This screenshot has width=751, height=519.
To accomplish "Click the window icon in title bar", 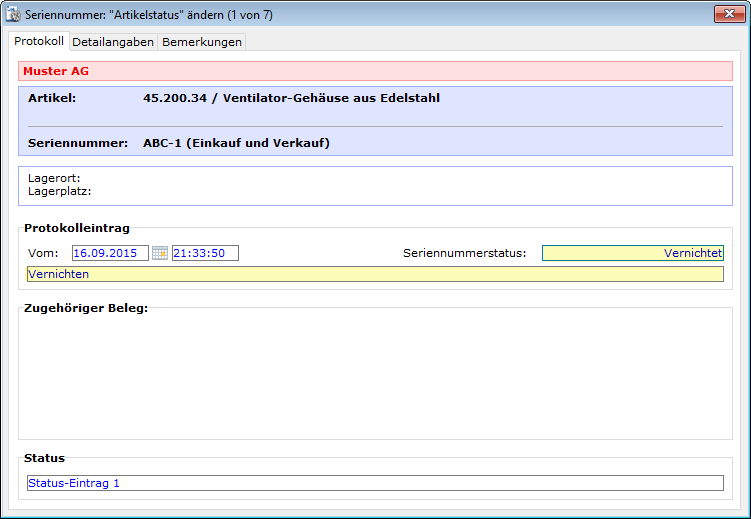I will click(x=15, y=15).
